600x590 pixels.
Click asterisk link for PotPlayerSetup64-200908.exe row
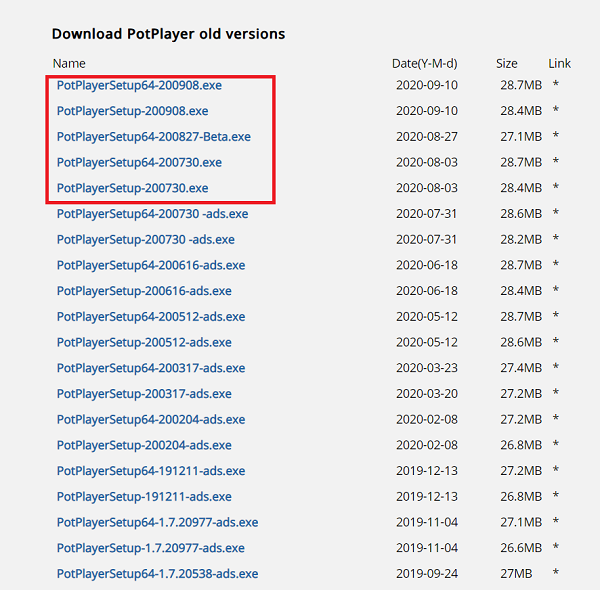tap(556, 84)
